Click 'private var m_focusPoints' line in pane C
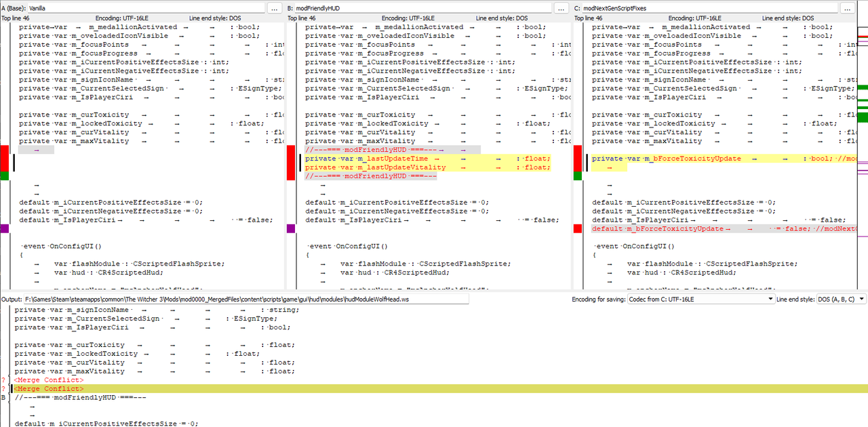This screenshot has height=427, width=868. point(725,45)
